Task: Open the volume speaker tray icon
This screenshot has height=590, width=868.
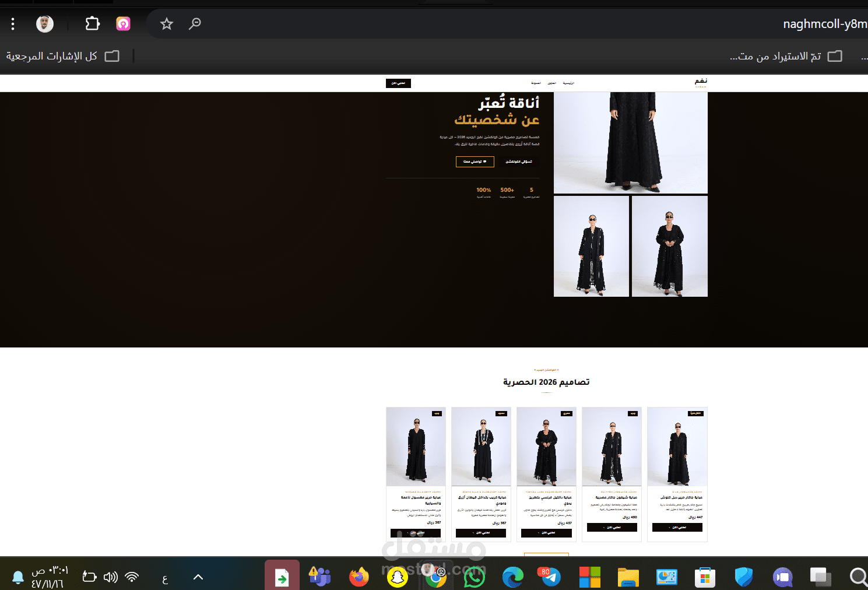Action: [x=111, y=577]
